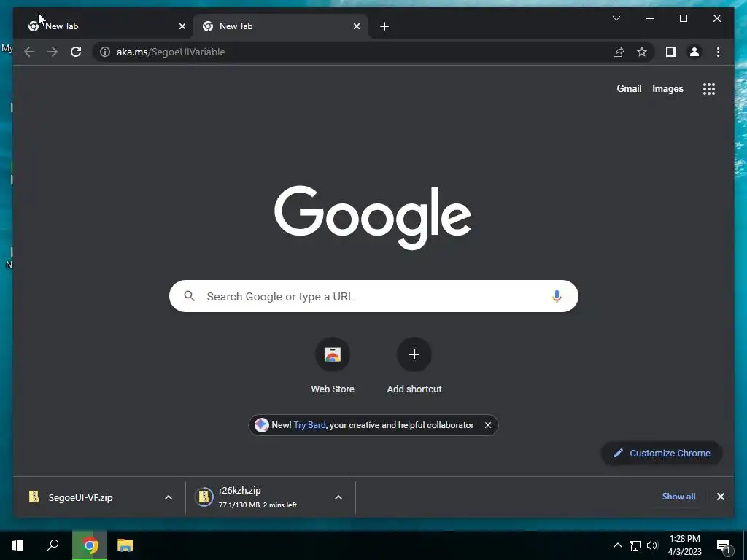Show all downloads
The width and height of the screenshot is (747, 560).
click(x=678, y=496)
